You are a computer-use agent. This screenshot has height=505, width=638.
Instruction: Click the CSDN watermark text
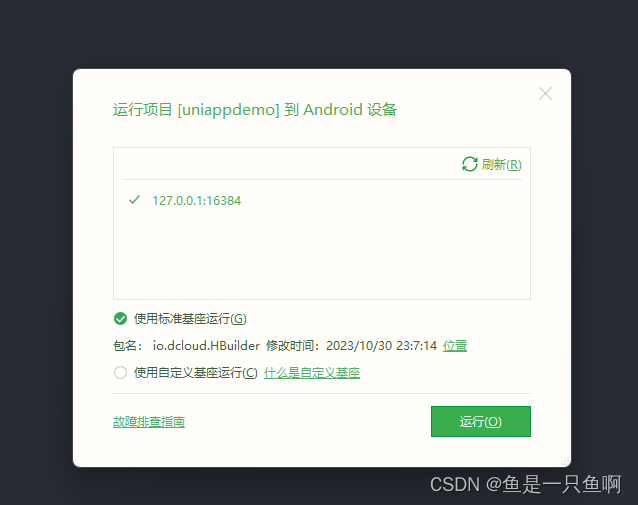tap(526, 484)
